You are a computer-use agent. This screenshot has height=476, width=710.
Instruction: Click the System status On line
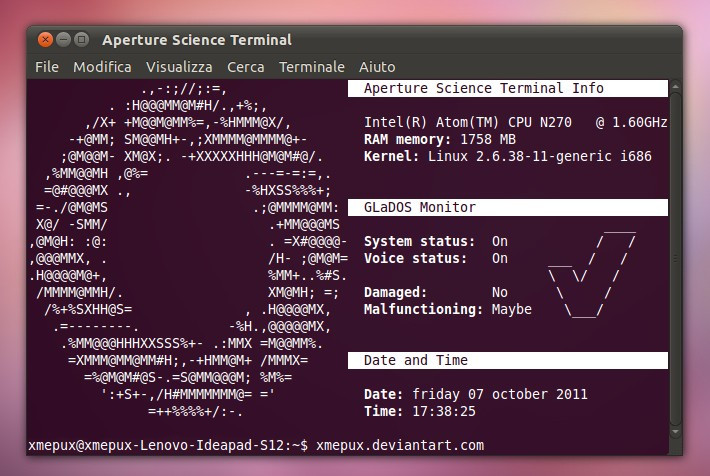(436, 241)
